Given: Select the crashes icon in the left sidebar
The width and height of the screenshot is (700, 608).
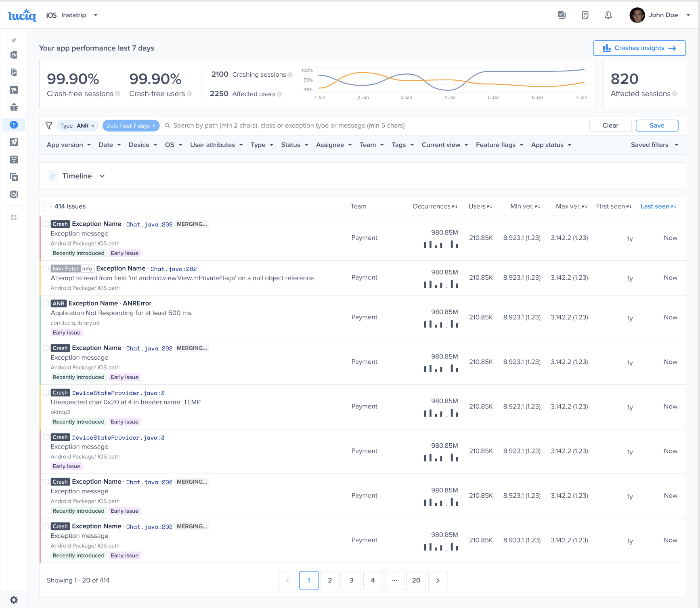Looking at the screenshot, I should point(14,125).
